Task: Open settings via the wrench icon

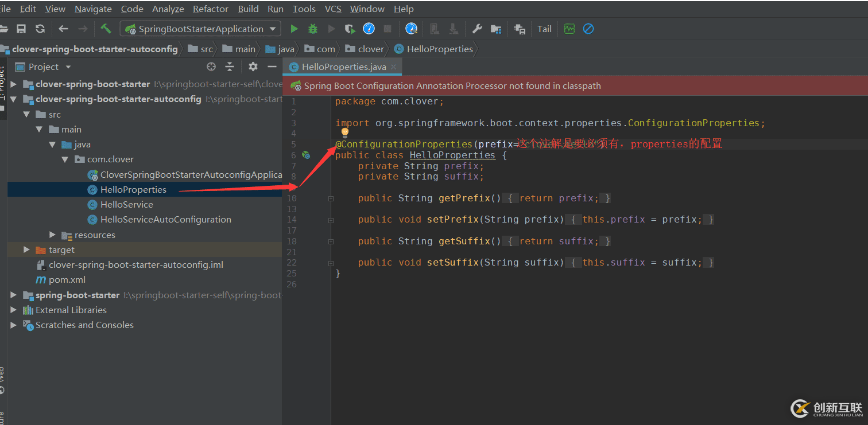Action: point(476,29)
